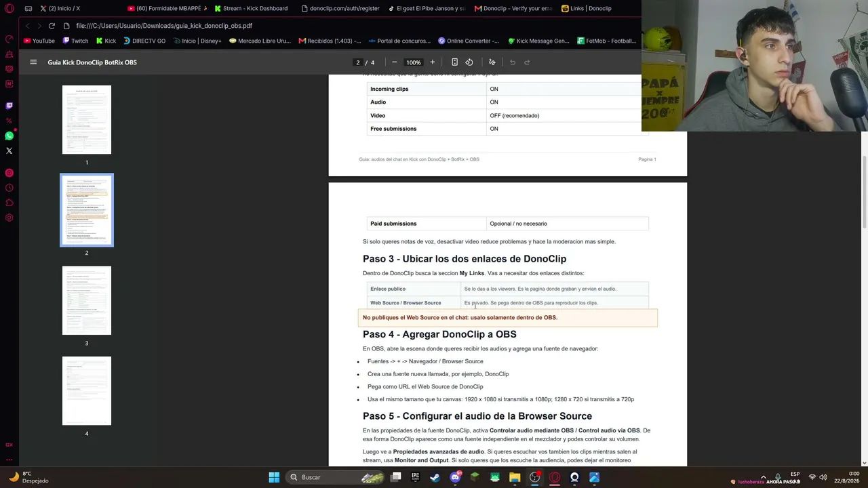Zoom in on the PDF document

[433, 62]
